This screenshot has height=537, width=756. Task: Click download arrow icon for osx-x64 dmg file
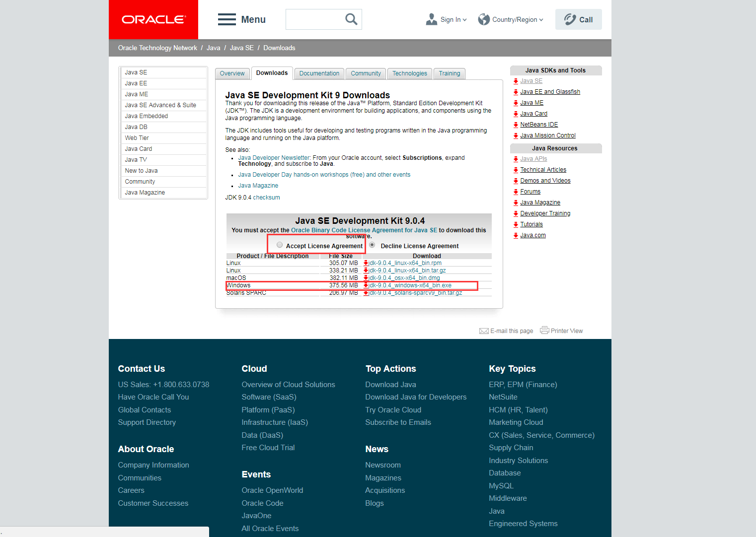pyautogui.click(x=366, y=278)
